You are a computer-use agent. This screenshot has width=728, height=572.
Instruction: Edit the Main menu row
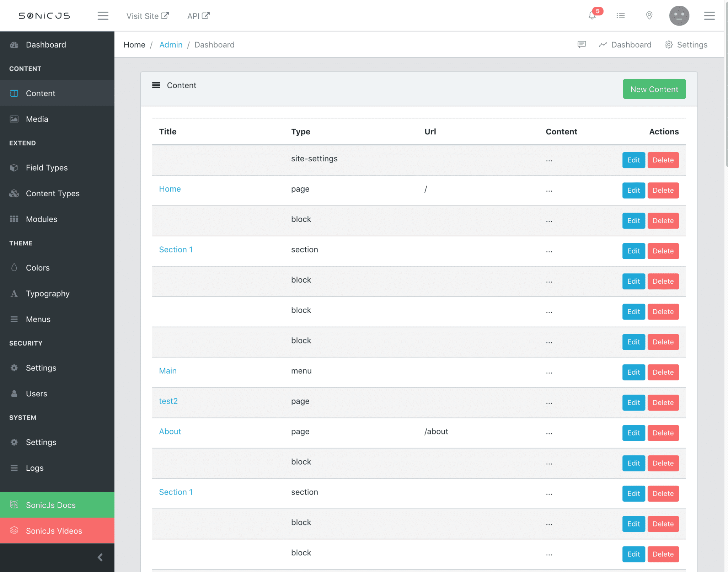633,372
